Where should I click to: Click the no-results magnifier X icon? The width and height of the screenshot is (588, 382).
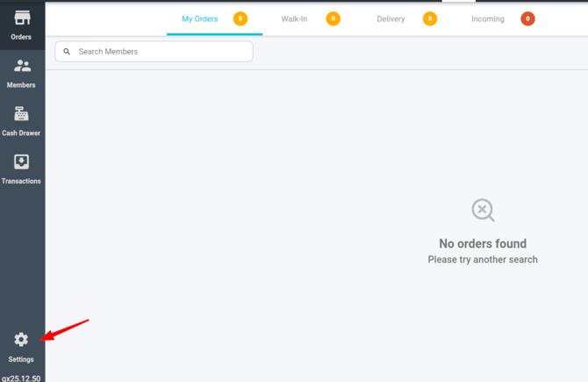[x=483, y=210]
